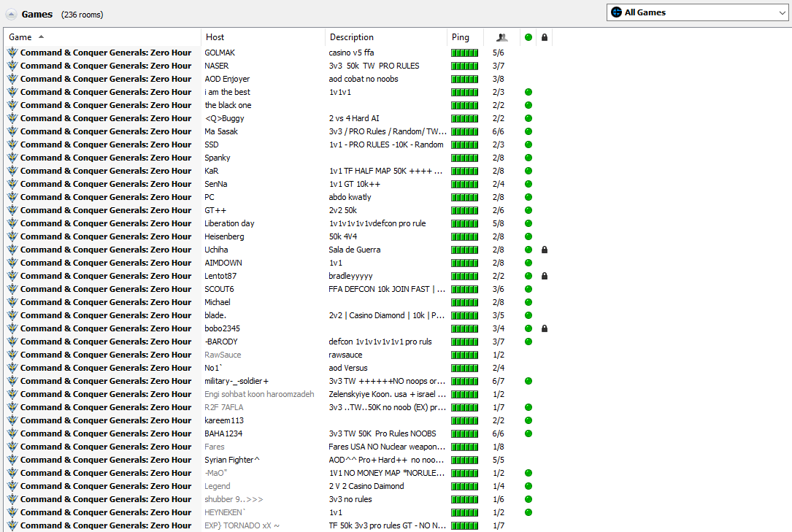Click description '2 V 2 Casino Daimond'
The height and width of the screenshot is (532, 792).
366,485
